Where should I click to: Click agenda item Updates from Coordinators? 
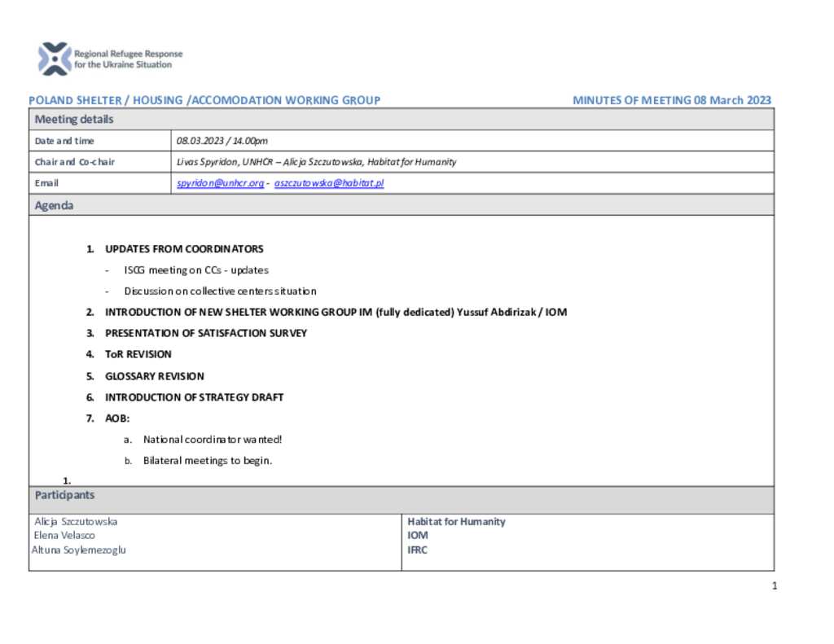184,249
